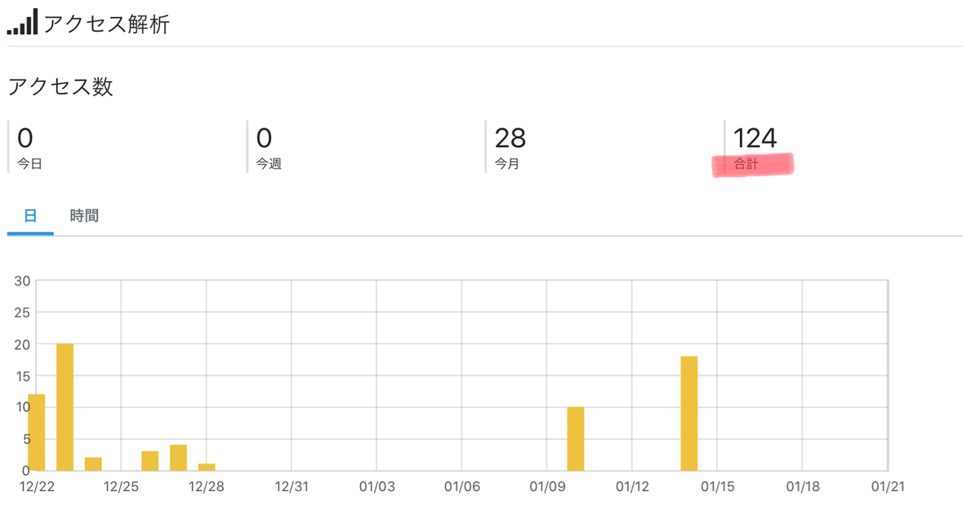Click the 合計 total count 124

pyautogui.click(x=755, y=137)
